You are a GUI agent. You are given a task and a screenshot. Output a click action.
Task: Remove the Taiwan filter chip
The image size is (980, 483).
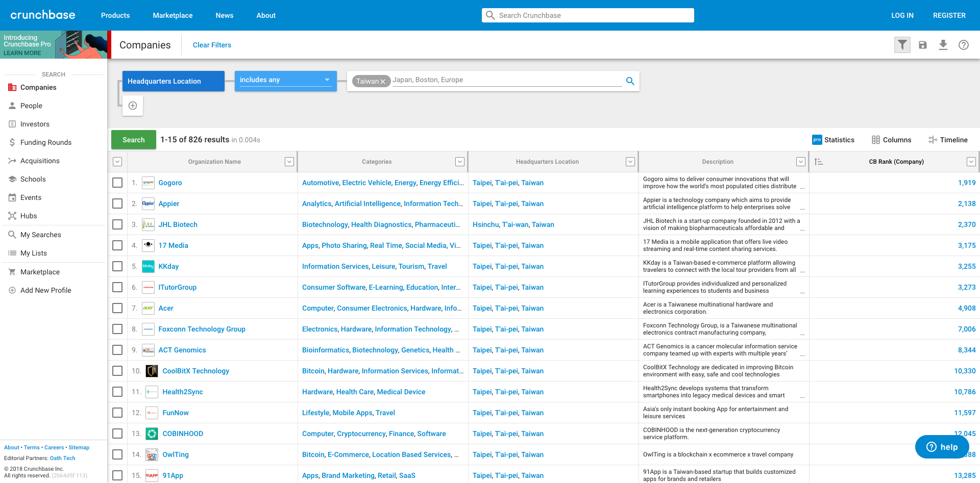coord(383,82)
